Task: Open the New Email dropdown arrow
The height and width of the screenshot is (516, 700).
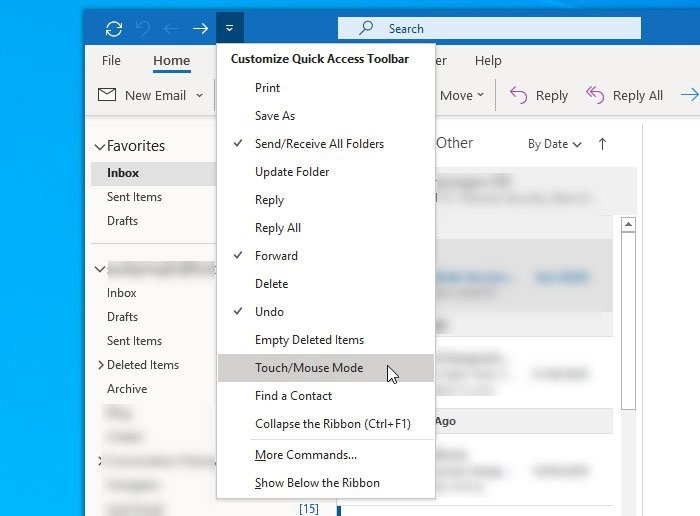Action: pos(200,96)
